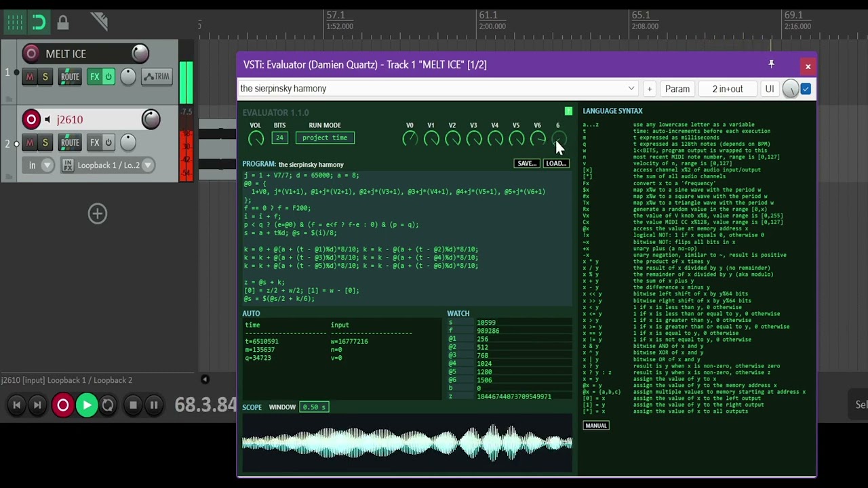
Task: Click the transport record button
Action: coord(62,405)
